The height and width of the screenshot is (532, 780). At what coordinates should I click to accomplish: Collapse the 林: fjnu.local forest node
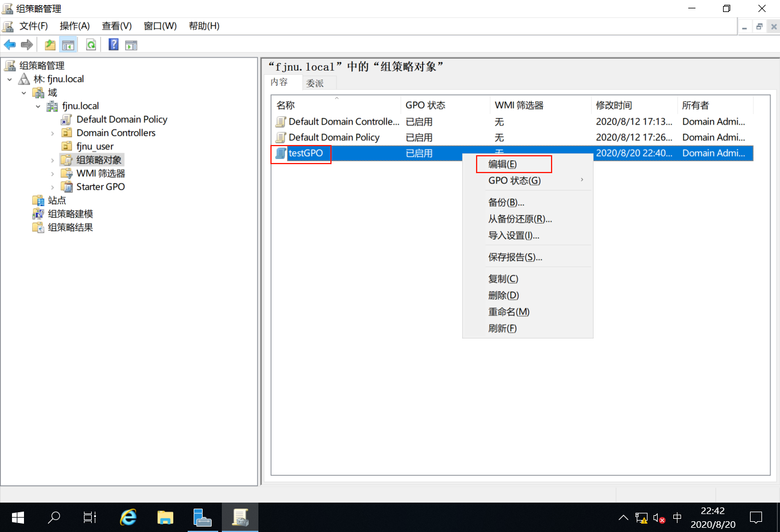[x=10, y=79]
